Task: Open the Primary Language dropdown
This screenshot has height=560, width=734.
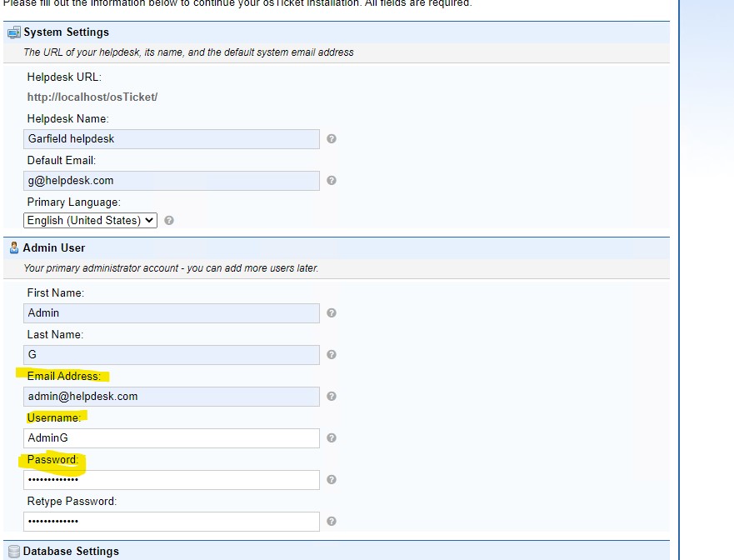Action: 89,220
